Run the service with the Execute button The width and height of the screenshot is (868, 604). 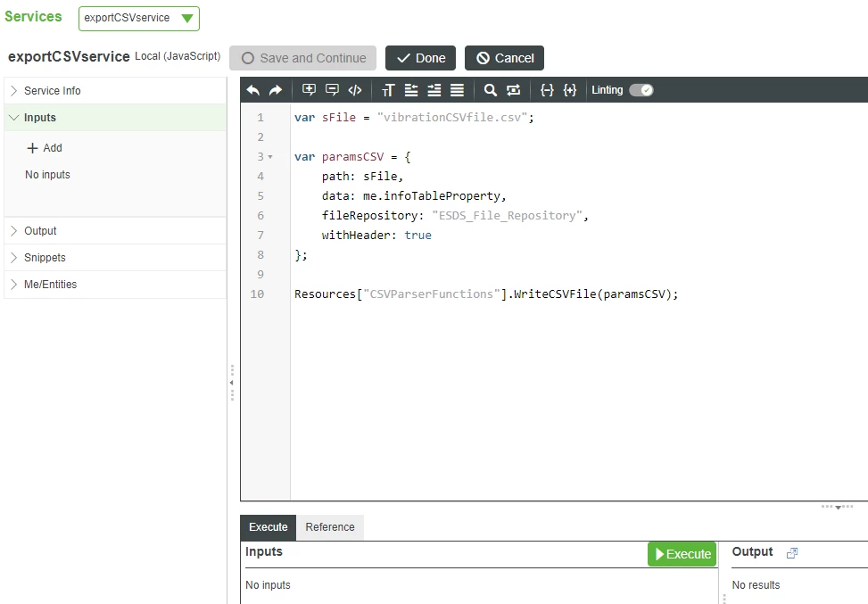coord(682,553)
